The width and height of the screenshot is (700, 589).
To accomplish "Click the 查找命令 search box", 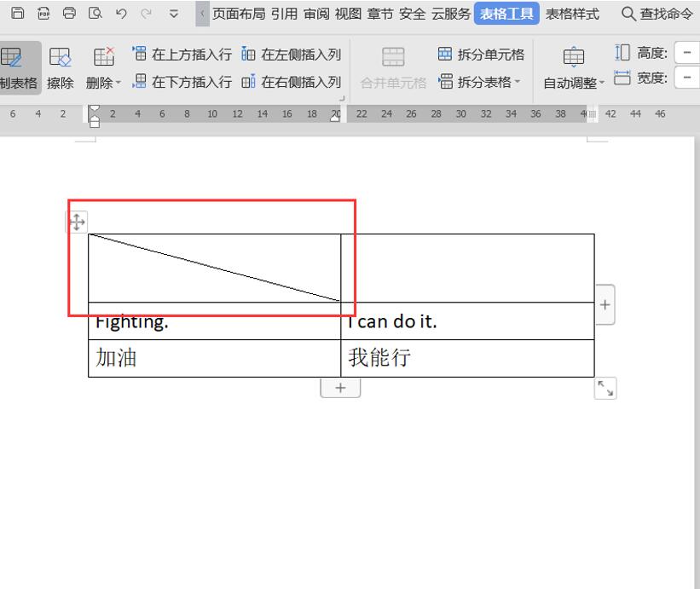I will click(657, 14).
